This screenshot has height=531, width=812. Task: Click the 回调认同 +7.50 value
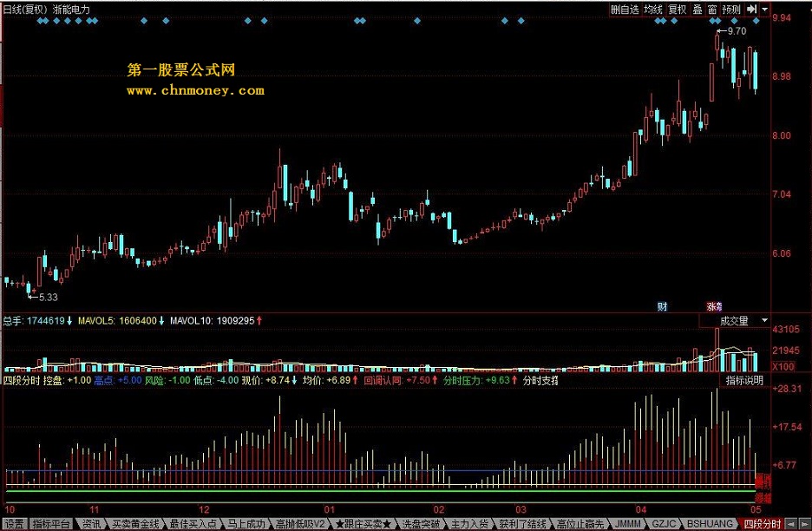[x=400, y=380]
